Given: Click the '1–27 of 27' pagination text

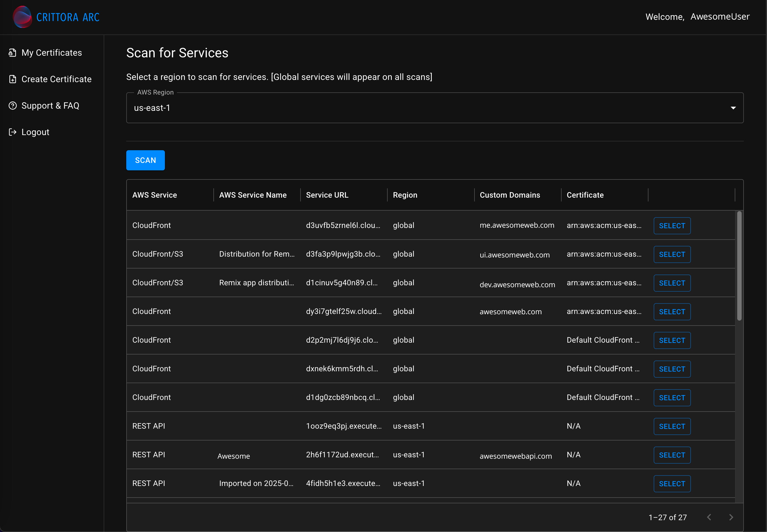Looking at the screenshot, I should click(x=668, y=517).
